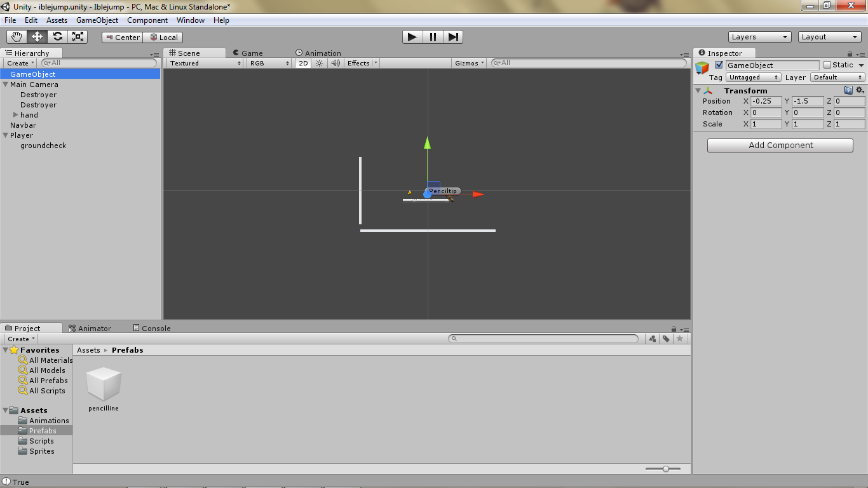Click the Step frame button
The height and width of the screenshot is (488, 868).
[453, 37]
